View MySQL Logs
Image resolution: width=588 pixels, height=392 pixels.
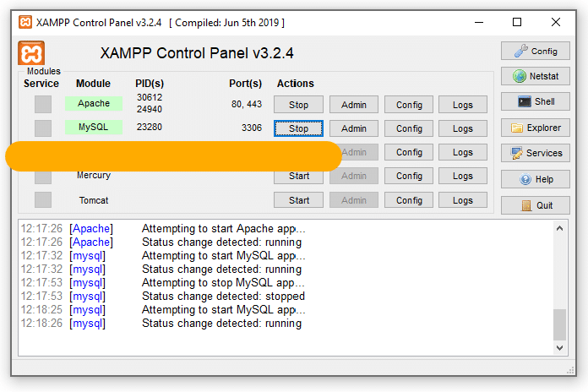(463, 128)
